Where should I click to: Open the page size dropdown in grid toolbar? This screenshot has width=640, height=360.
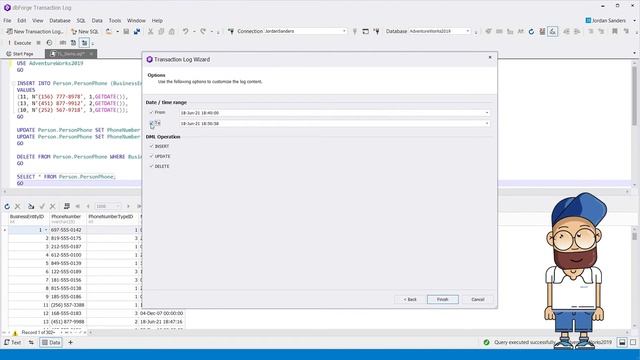click(x=118, y=207)
